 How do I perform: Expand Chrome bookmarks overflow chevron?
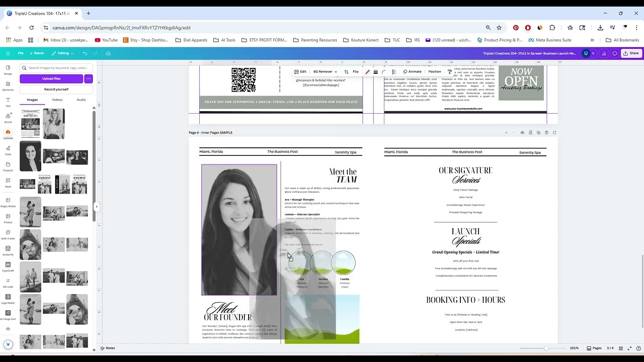[592, 40]
